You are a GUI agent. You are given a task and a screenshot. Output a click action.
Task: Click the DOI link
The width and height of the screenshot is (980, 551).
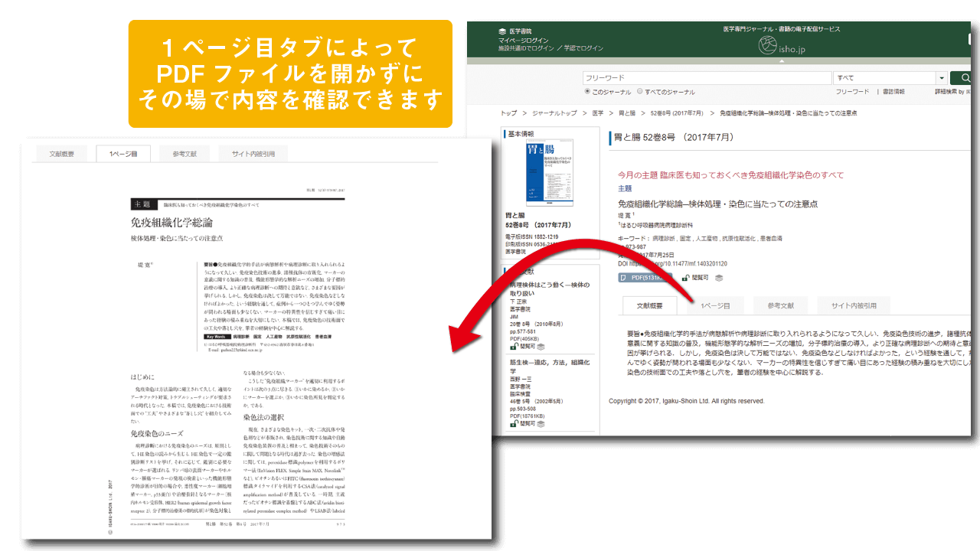672,262
